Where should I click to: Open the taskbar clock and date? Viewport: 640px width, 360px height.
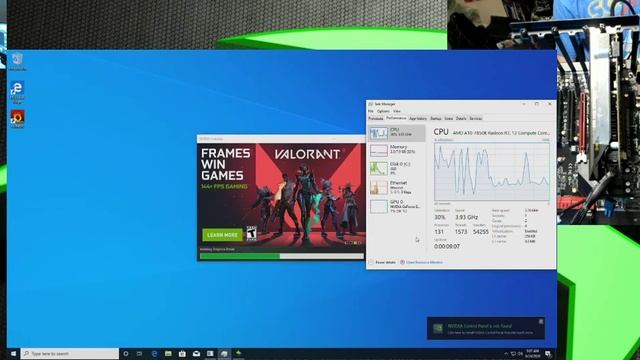coord(533,353)
